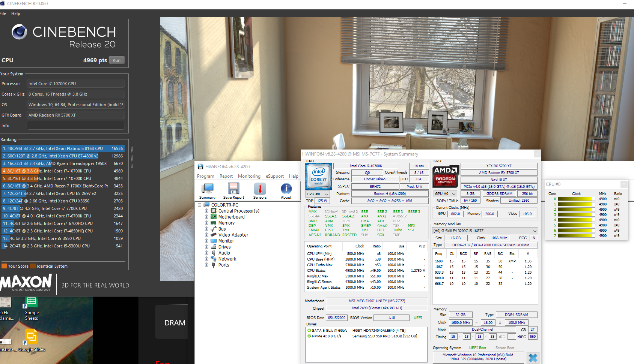Click the Memory module tree icon
This screenshot has width=634, height=364.
click(214, 223)
